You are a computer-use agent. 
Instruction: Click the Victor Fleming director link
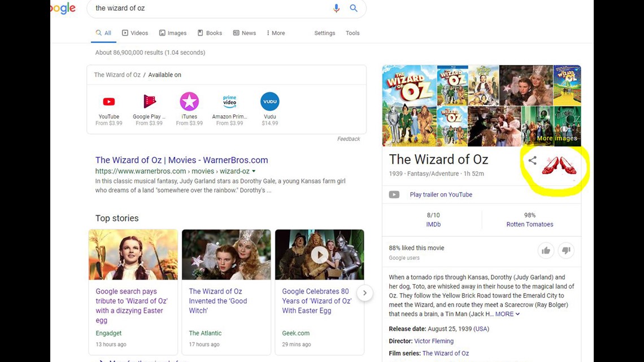coord(434,341)
